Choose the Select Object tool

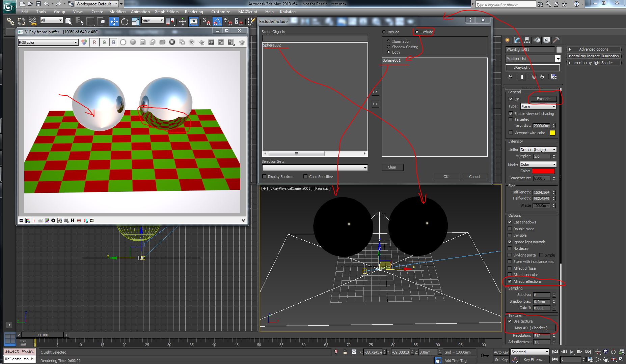pos(69,22)
